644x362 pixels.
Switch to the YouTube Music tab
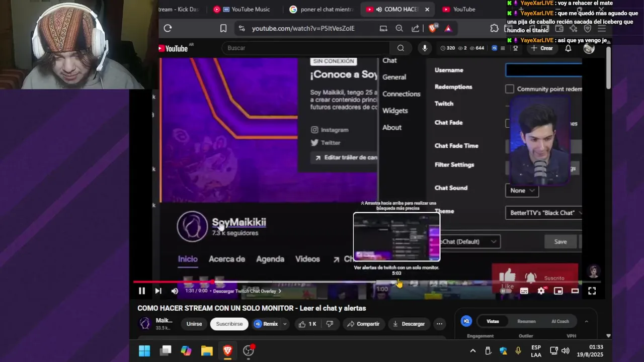pyautogui.click(x=243, y=9)
